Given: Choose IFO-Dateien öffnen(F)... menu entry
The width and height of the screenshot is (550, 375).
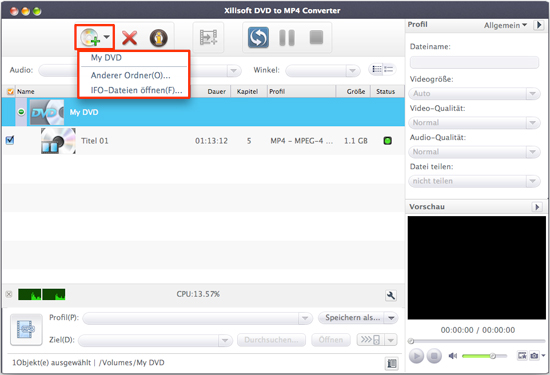Looking at the screenshot, I should [136, 90].
